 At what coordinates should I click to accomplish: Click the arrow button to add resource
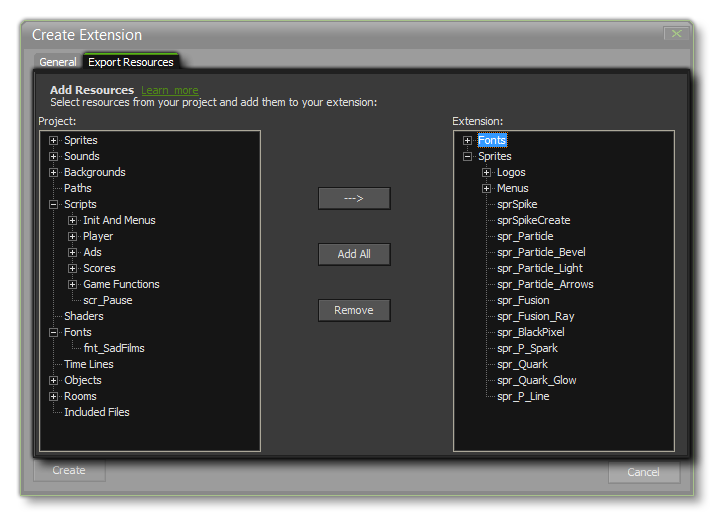tap(353, 198)
